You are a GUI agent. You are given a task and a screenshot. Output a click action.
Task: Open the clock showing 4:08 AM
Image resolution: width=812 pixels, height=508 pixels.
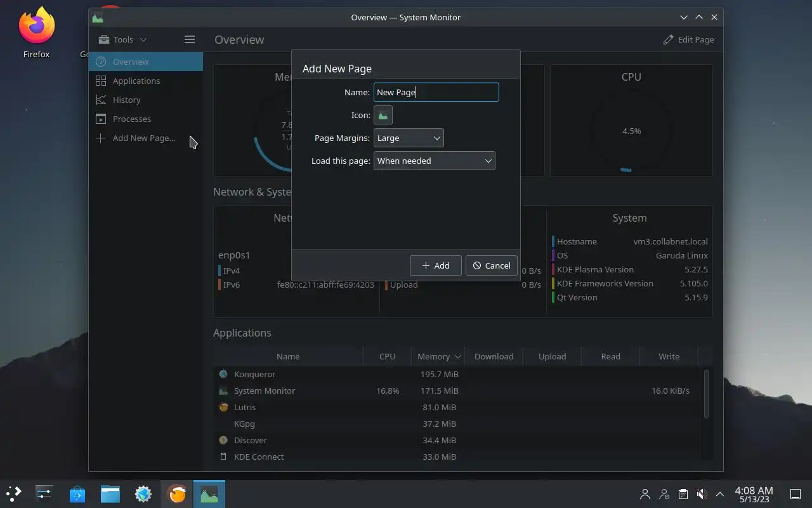coord(754,494)
